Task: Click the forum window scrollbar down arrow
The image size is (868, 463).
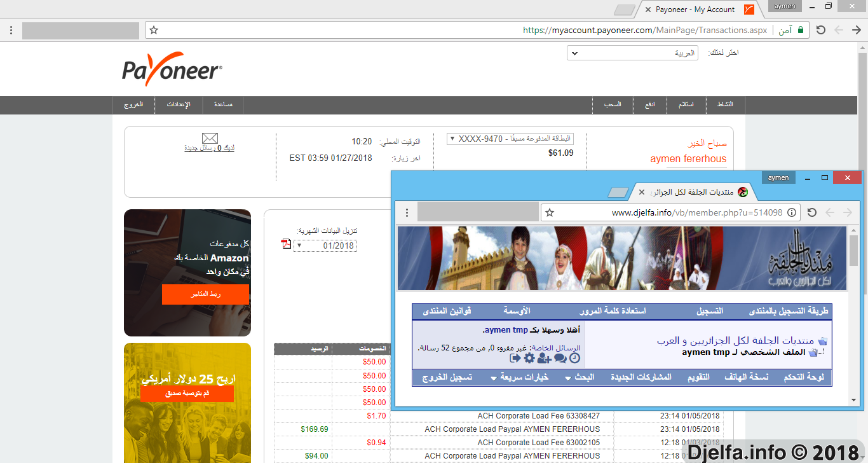Action: [854, 401]
